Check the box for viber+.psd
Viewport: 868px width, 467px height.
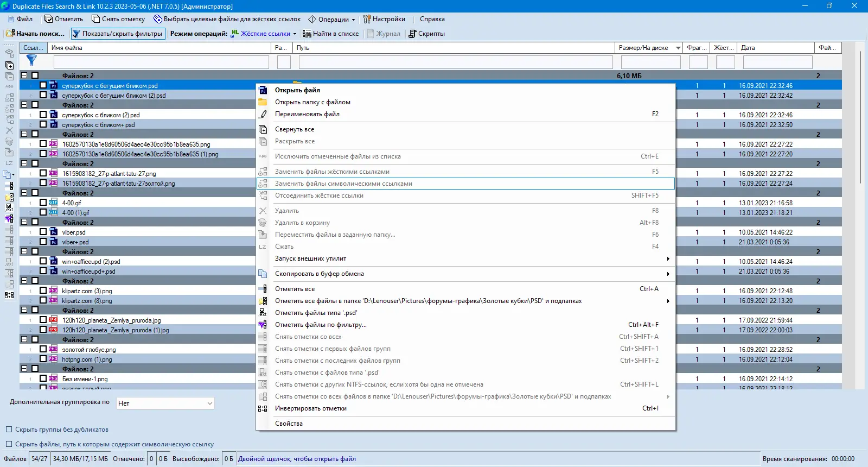tap(43, 242)
